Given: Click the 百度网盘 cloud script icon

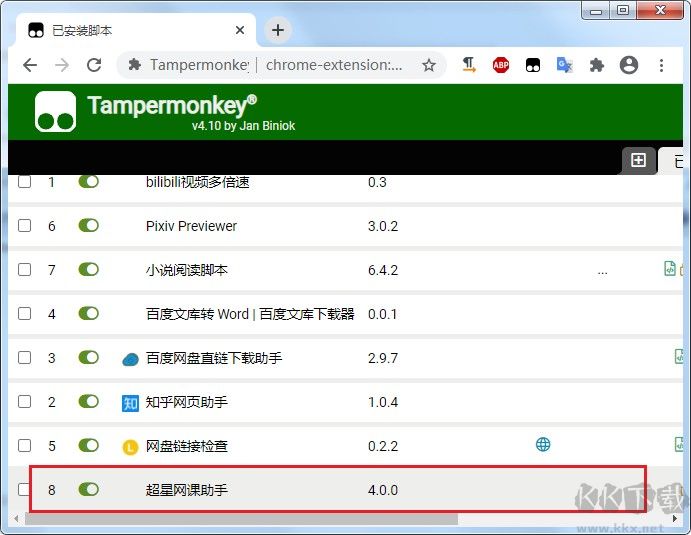Looking at the screenshot, I should [x=130, y=360].
